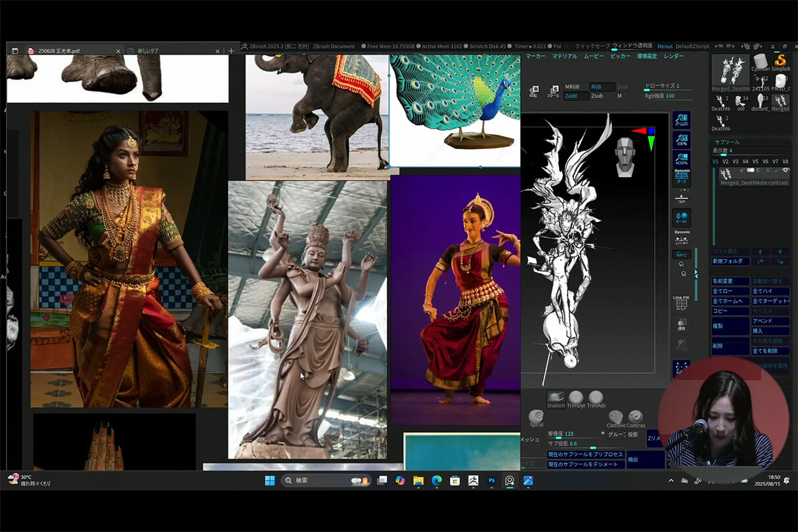798x532 pixels.
Task: Open the マテリアル menu
Action: click(564, 56)
